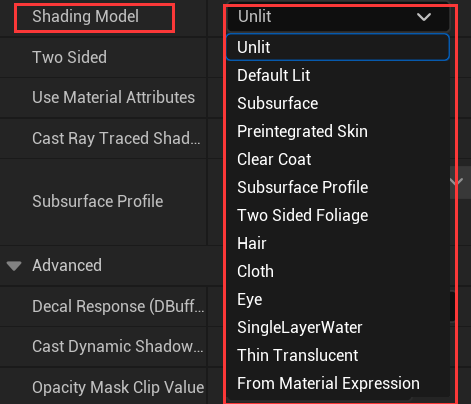Click the Two Sided property label
Screen dimensions: 471x404
point(69,57)
